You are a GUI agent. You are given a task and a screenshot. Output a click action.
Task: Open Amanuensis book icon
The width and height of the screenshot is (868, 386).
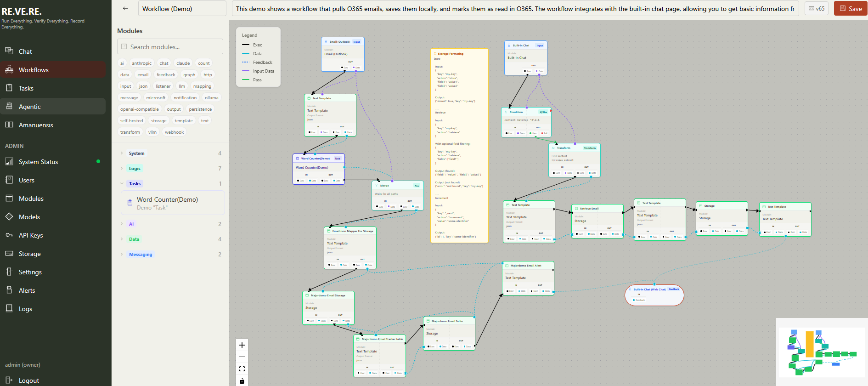click(x=9, y=125)
